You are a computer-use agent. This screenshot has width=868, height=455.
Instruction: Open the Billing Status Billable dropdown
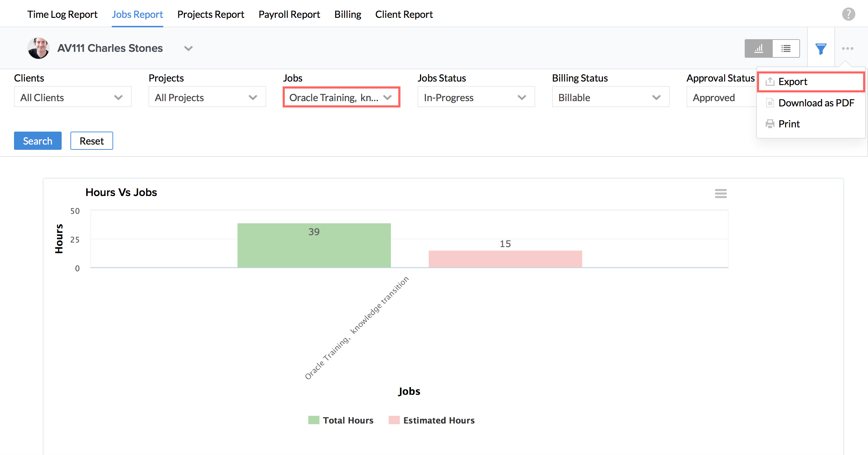coord(610,97)
